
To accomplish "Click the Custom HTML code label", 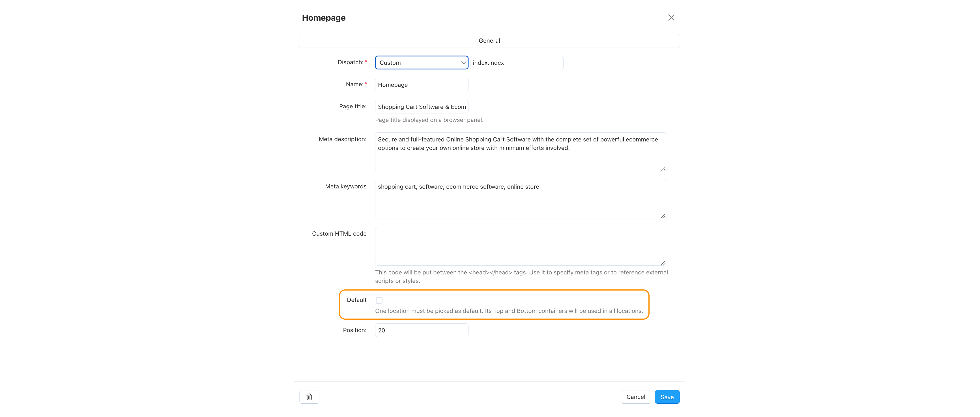I will [x=339, y=234].
